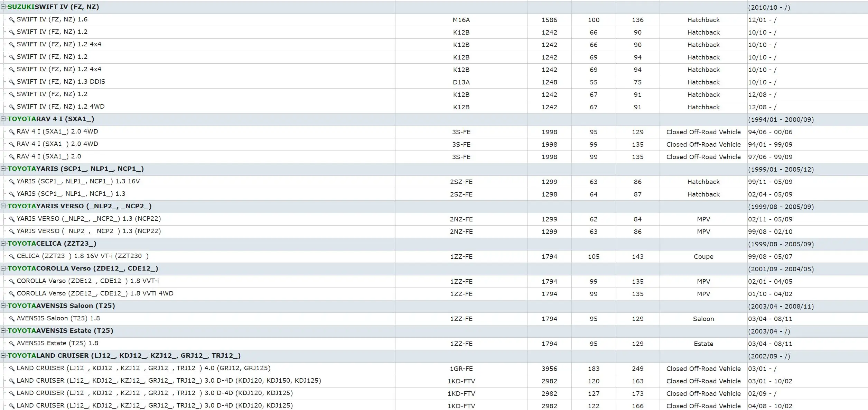Select the TOYOTA LAND CRUISER header text

[x=124, y=356]
